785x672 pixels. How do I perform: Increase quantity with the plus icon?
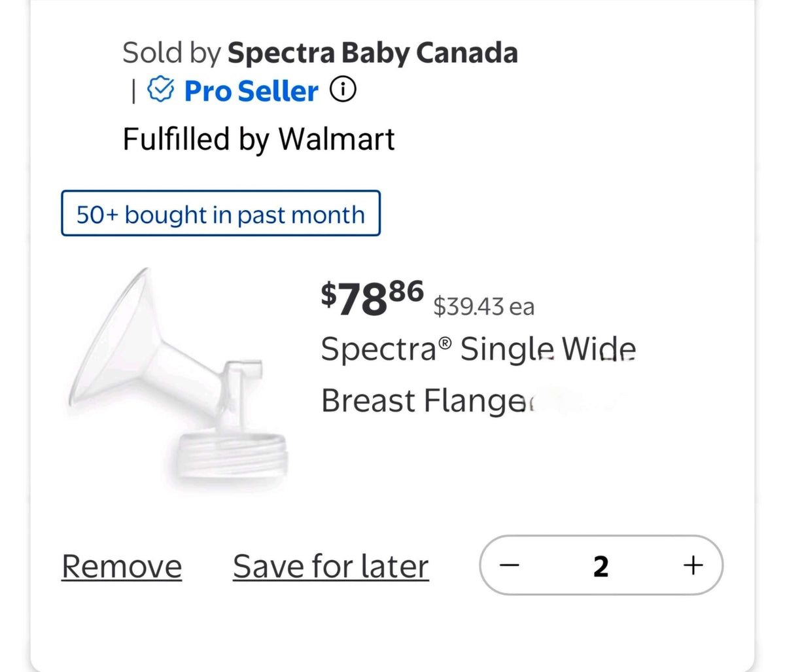tap(693, 565)
